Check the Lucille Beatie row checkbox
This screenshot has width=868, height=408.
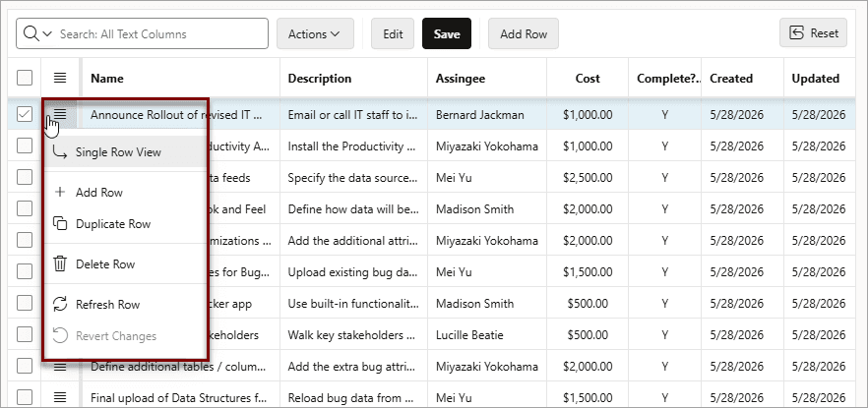pos(25,334)
